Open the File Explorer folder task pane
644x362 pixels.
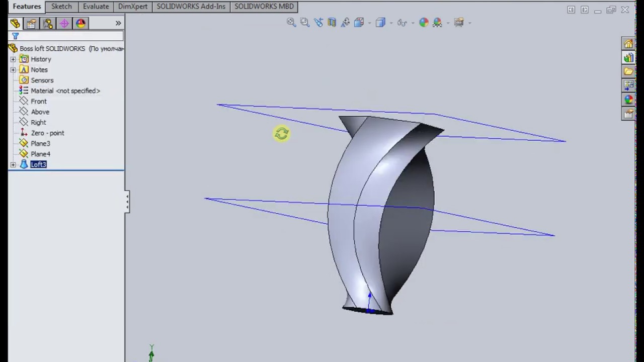(628, 71)
